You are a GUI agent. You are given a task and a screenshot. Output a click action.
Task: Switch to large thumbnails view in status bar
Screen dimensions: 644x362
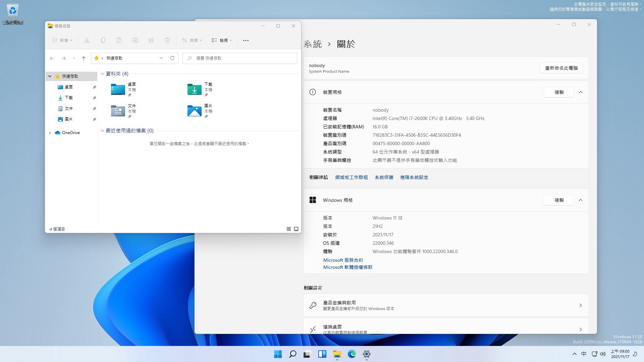click(x=296, y=229)
